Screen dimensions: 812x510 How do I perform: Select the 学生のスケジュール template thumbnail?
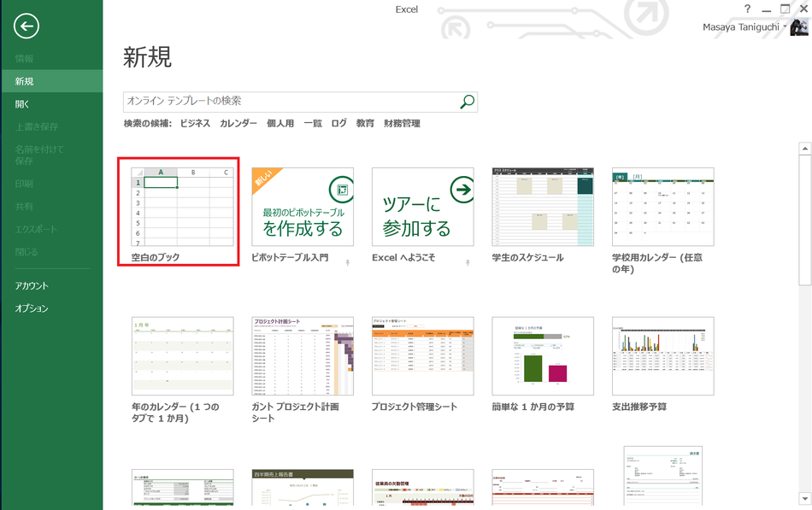543,207
